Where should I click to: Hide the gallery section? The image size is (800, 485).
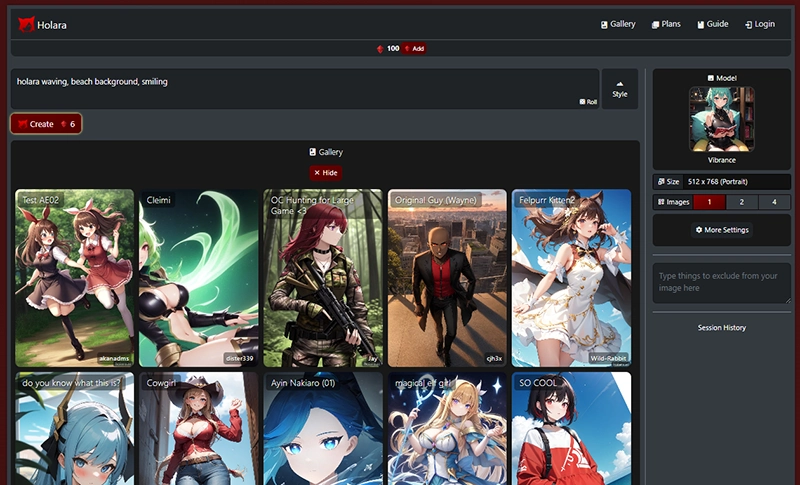click(326, 173)
